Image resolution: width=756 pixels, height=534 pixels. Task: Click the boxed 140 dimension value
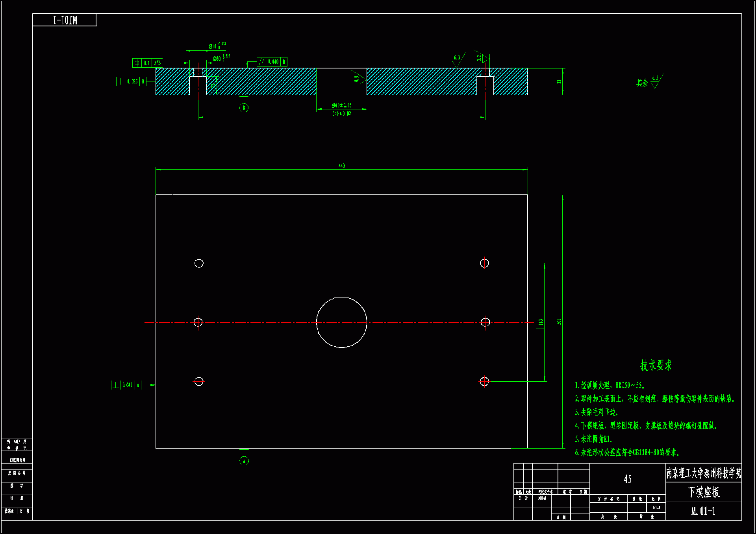[x=540, y=322]
